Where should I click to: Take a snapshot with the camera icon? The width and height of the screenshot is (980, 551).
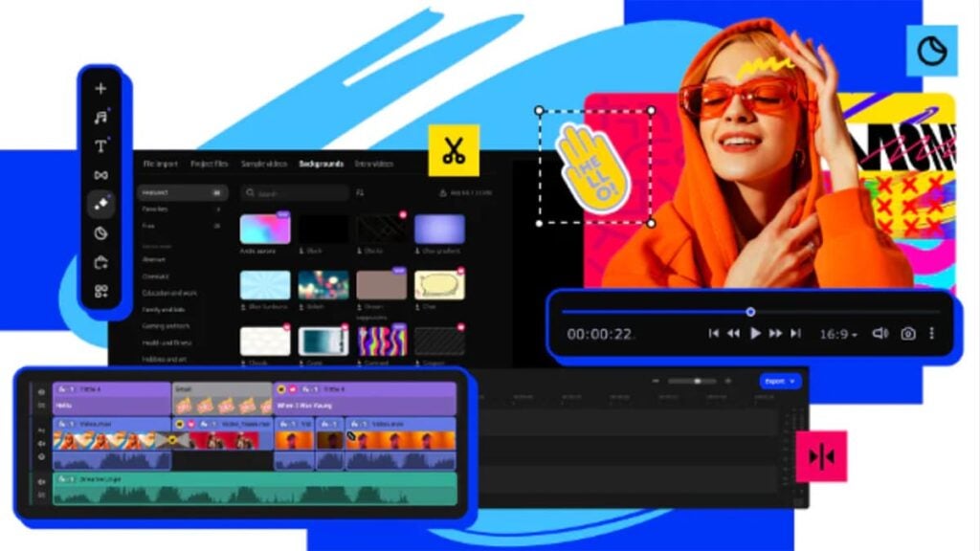(x=907, y=334)
